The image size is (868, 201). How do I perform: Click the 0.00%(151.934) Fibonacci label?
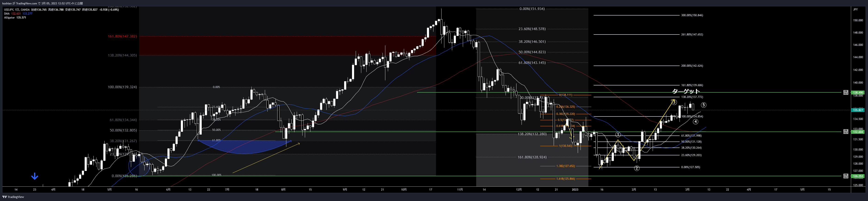click(532, 9)
